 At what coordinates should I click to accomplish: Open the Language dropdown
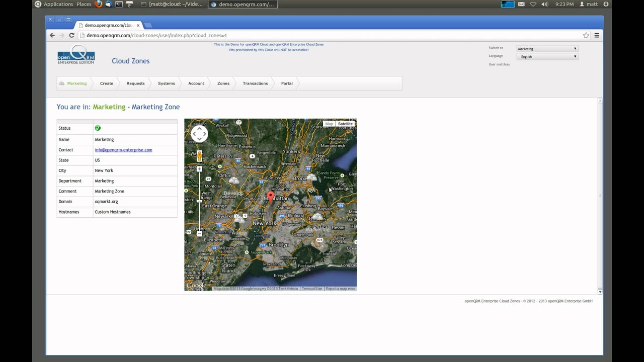pos(547,57)
